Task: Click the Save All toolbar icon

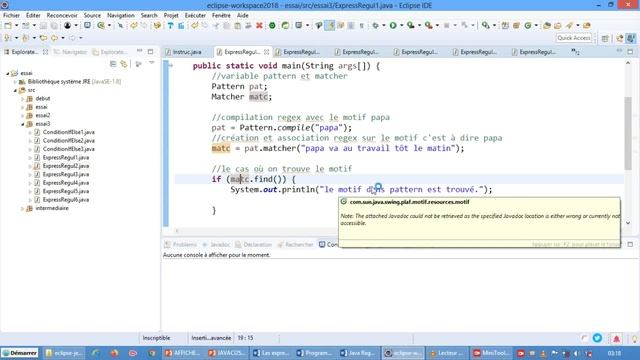Action: click(54, 25)
